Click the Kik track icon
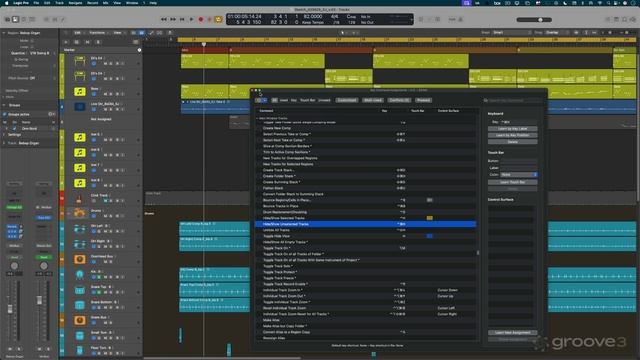The width and height of the screenshot is (640, 360). tap(80, 274)
